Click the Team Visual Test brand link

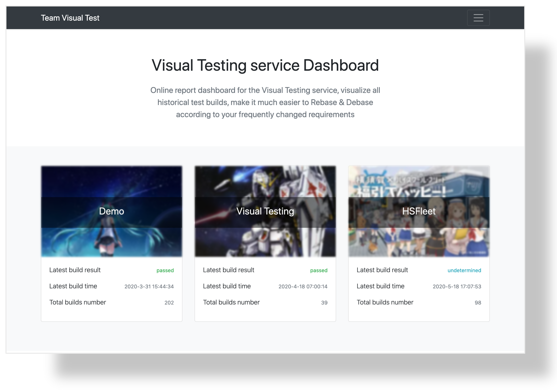(70, 18)
